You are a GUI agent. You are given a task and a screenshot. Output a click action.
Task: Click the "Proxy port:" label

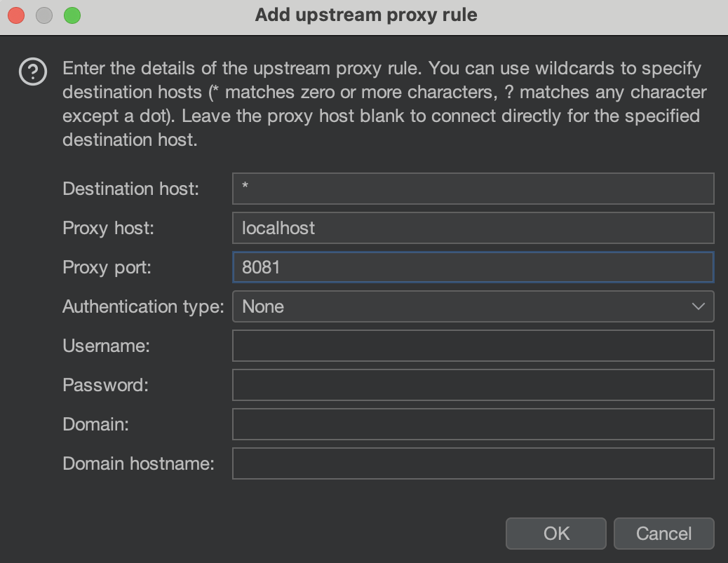point(107,267)
